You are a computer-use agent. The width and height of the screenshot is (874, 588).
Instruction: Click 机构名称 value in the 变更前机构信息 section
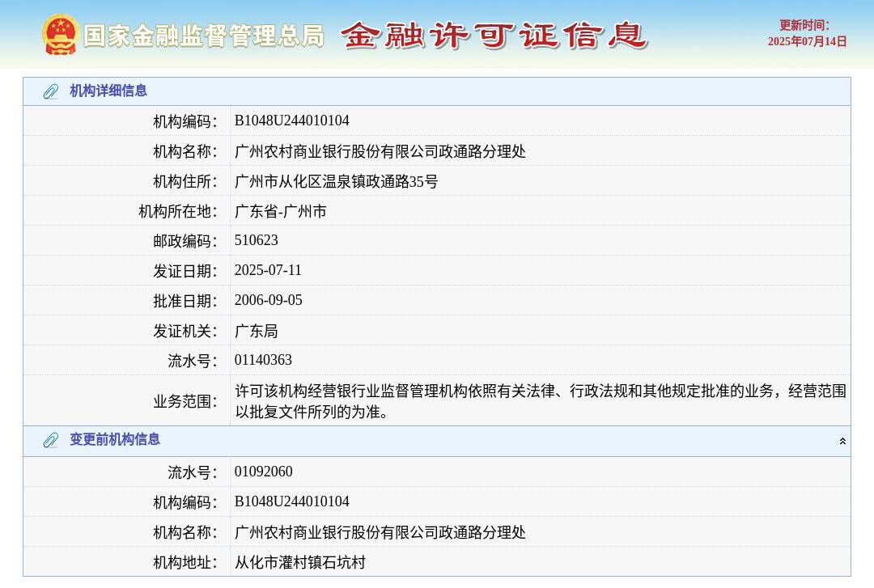tap(380, 532)
